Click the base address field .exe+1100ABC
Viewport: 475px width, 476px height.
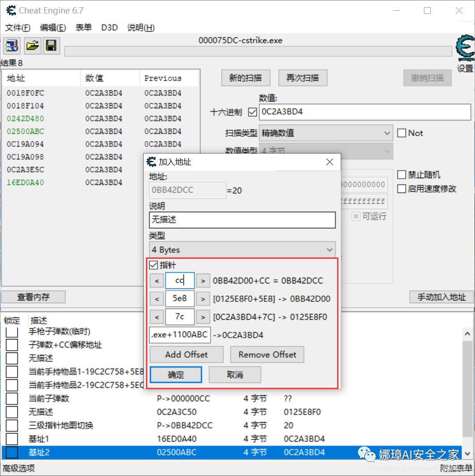click(180, 335)
